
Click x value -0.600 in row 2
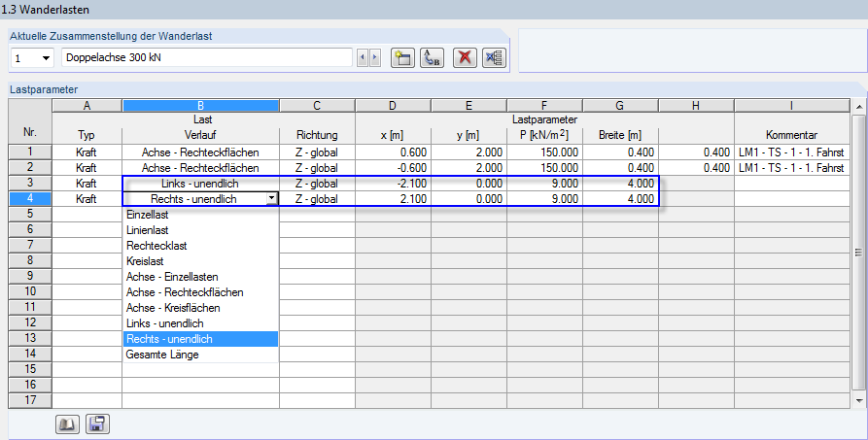click(393, 168)
